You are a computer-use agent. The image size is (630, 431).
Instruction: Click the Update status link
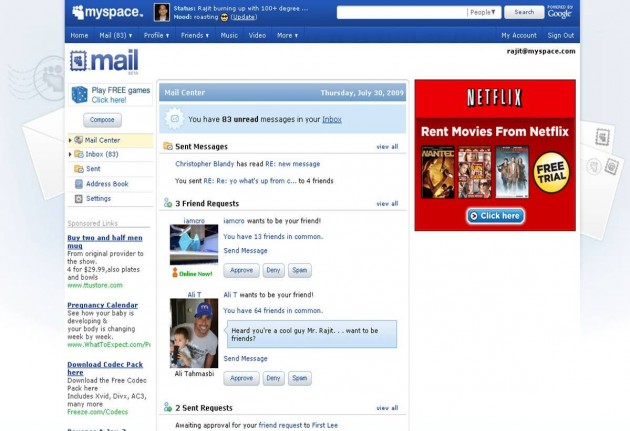244,17
